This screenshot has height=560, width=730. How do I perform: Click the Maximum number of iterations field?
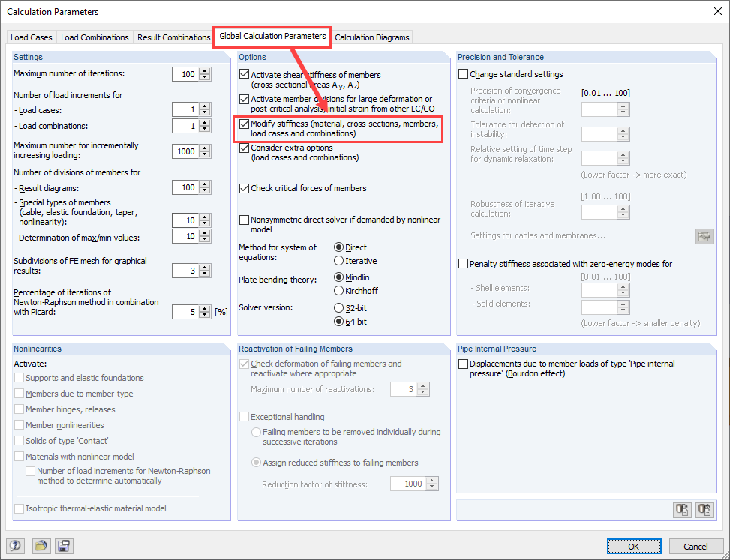coord(185,74)
